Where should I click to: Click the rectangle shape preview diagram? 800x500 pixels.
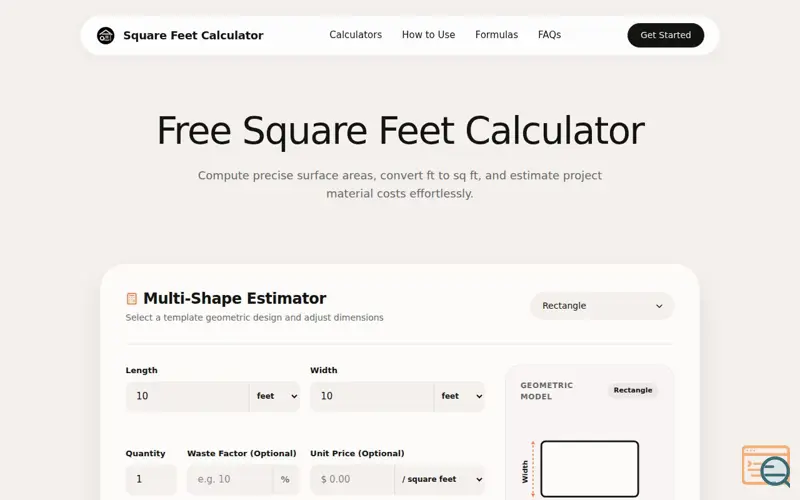590,469
